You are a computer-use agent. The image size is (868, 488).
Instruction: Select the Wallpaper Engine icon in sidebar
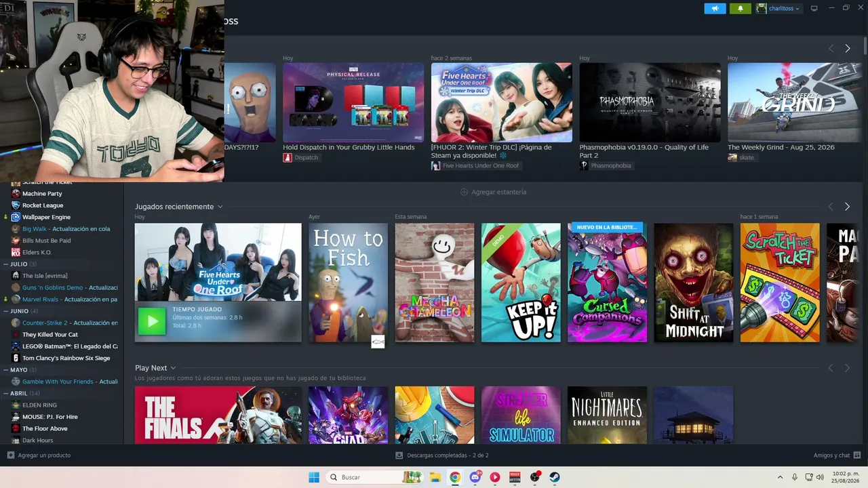click(16, 217)
